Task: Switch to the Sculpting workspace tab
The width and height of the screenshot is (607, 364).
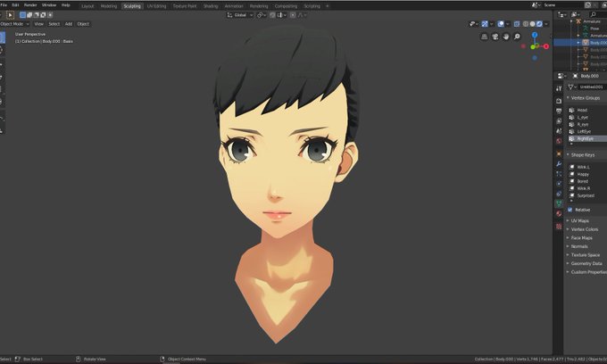Action: [132, 6]
